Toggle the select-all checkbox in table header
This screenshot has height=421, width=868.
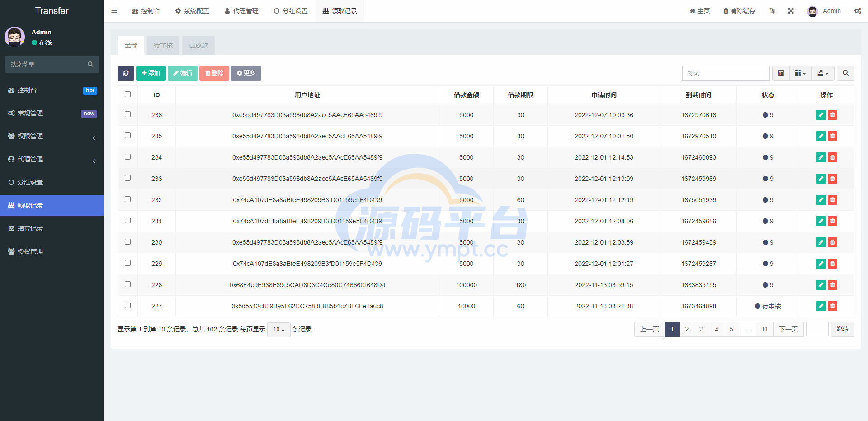[x=127, y=95]
